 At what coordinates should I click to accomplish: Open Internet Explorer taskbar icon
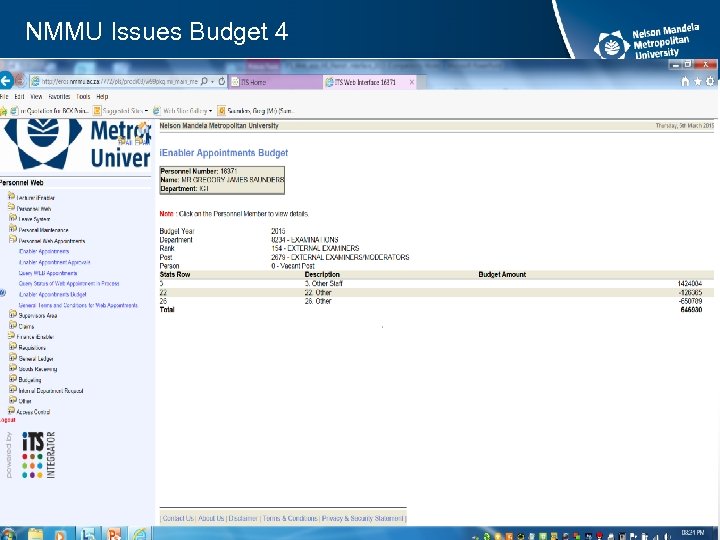point(140,534)
